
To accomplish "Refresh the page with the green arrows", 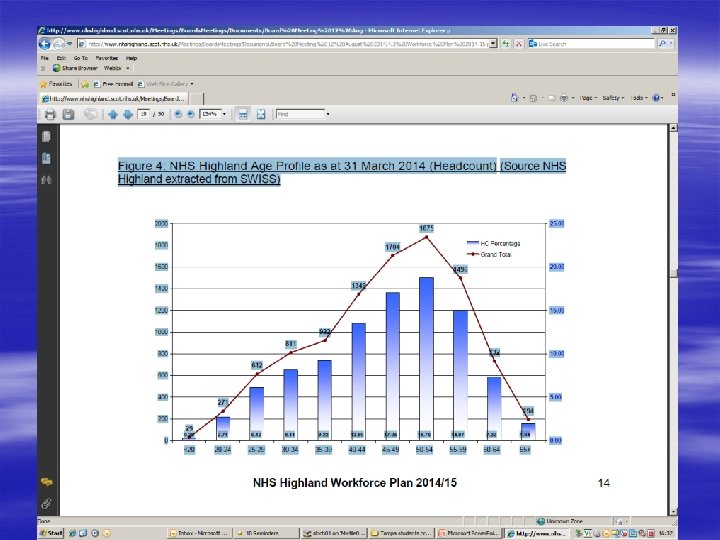I will (x=506, y=44).
